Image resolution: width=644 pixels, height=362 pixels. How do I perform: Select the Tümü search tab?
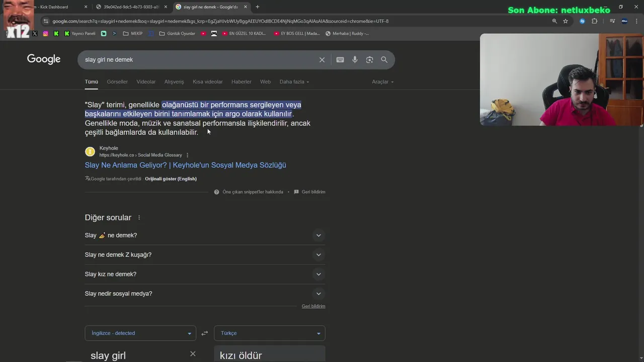[92, 82]
